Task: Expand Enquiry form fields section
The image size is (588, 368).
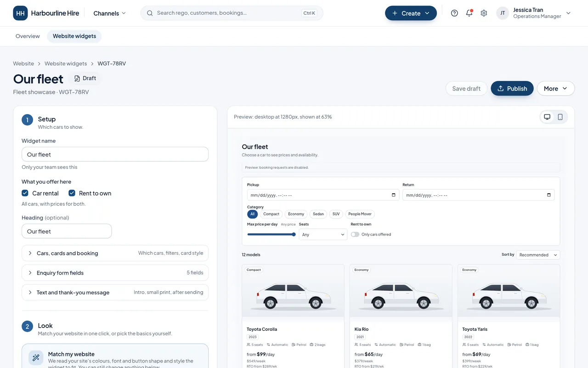Action: (115, 273)
